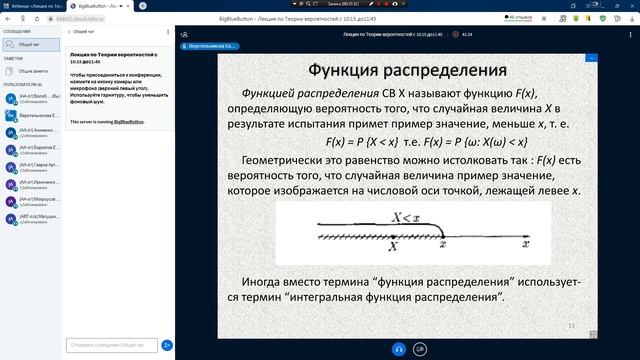Select user [АА-07] Ириненко in list
Viewport: 640px width, 360px height.
click(x=32, y=184)
